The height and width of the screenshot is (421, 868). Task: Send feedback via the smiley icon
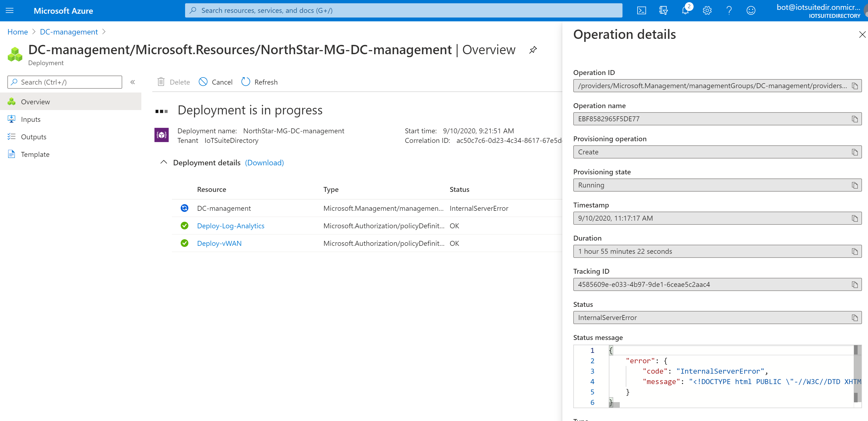coord(751,10)
